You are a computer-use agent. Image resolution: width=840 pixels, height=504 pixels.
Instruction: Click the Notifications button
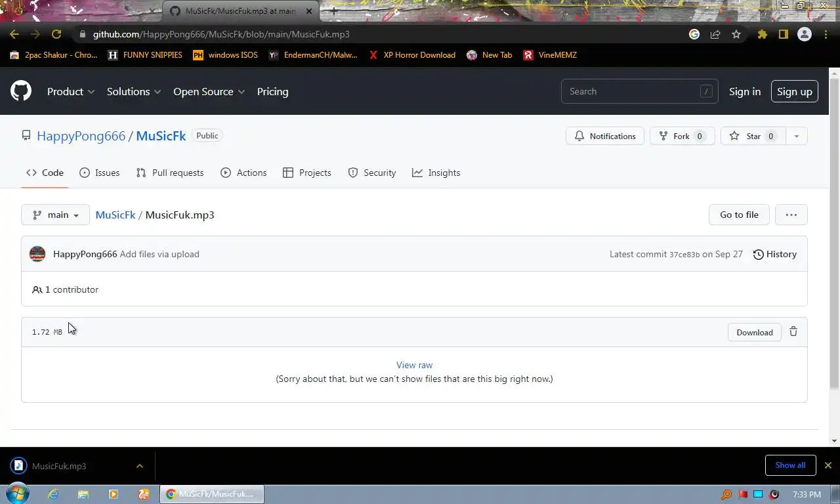click(x=605, y=136)
